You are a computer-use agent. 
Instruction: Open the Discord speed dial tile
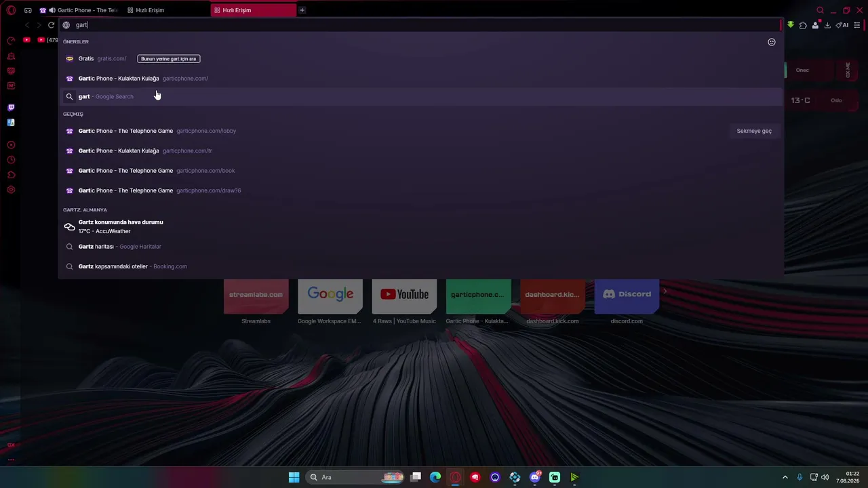pyautogui.click(x=627, y=296)
